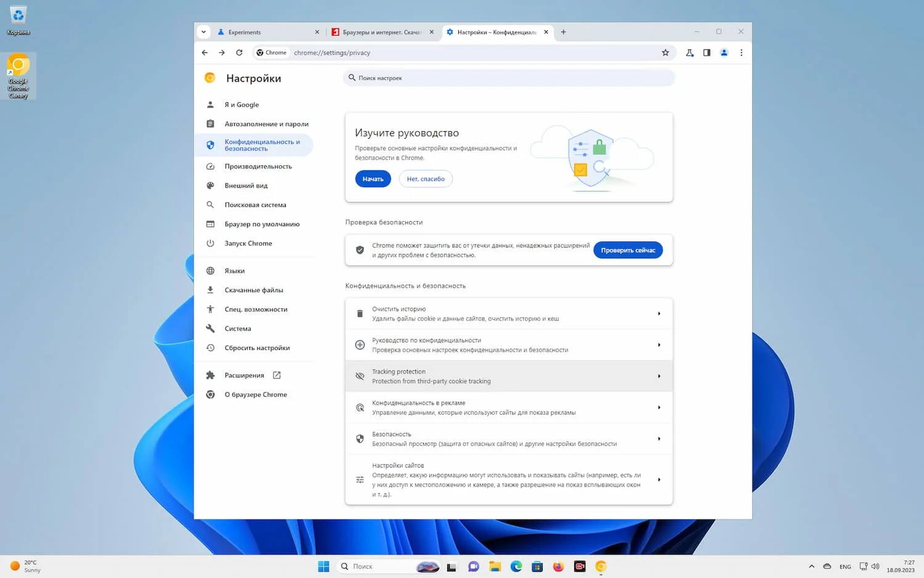
Task: Dismiss guide with Нет, спасибо button
Action: [x=426, y=179]
